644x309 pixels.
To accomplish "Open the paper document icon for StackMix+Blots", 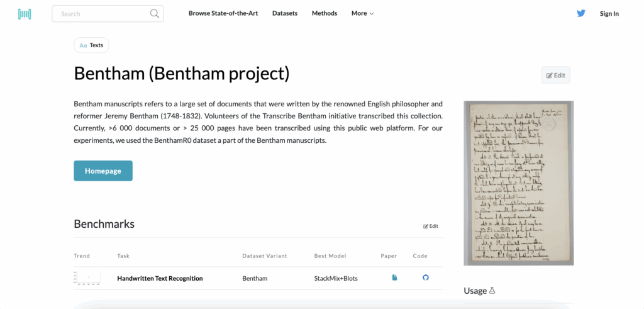I will point(395,278).
